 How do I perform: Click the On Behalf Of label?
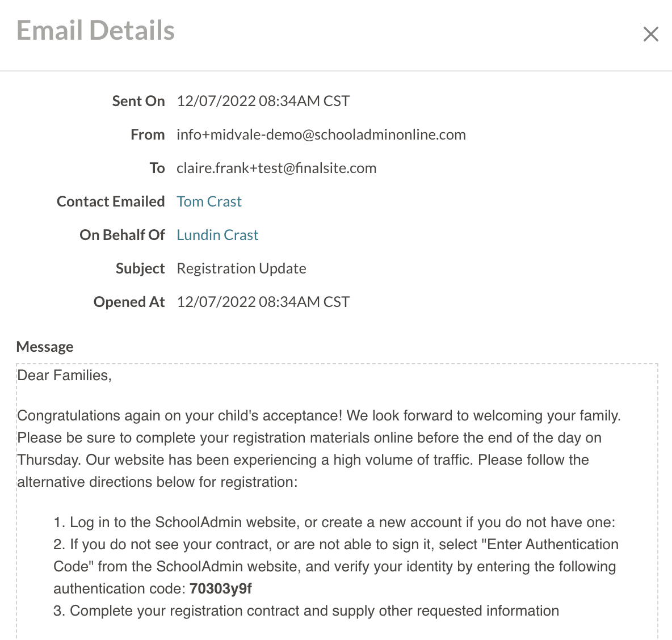click(x=122, y=235)
